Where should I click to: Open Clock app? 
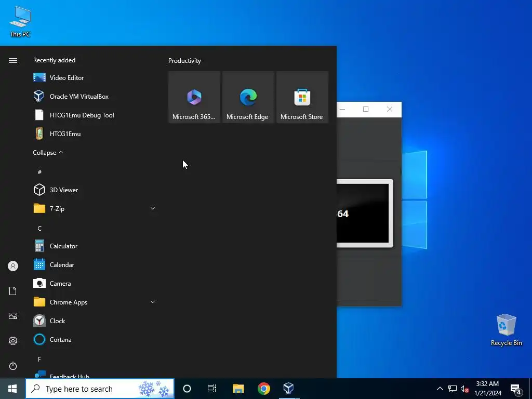[x=95, y=321]
